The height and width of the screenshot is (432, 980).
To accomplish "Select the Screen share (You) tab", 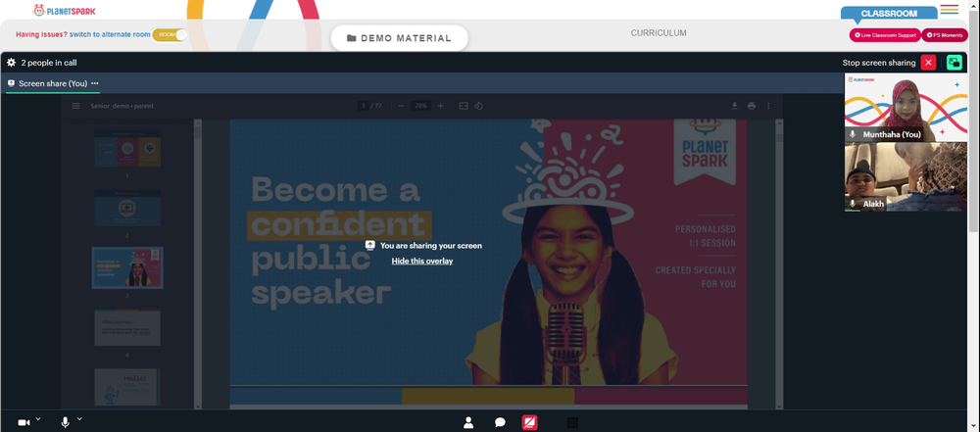I will click(53, 84).
